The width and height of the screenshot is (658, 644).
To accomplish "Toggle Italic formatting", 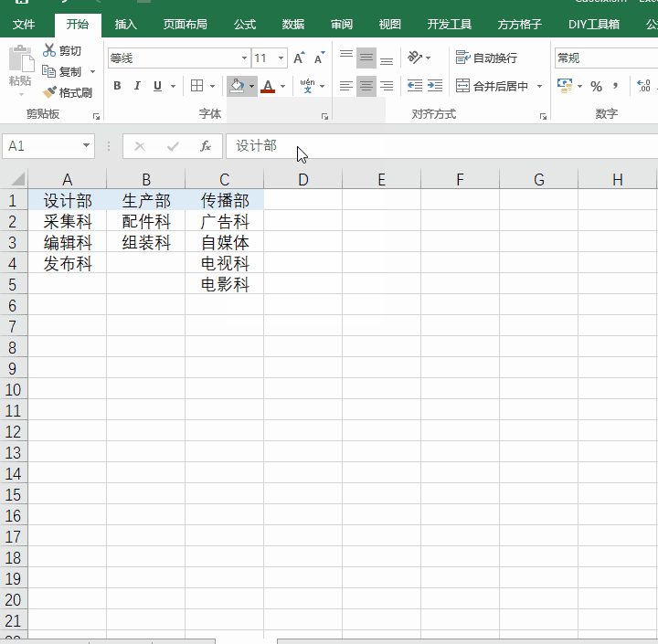I will (137, 86).
